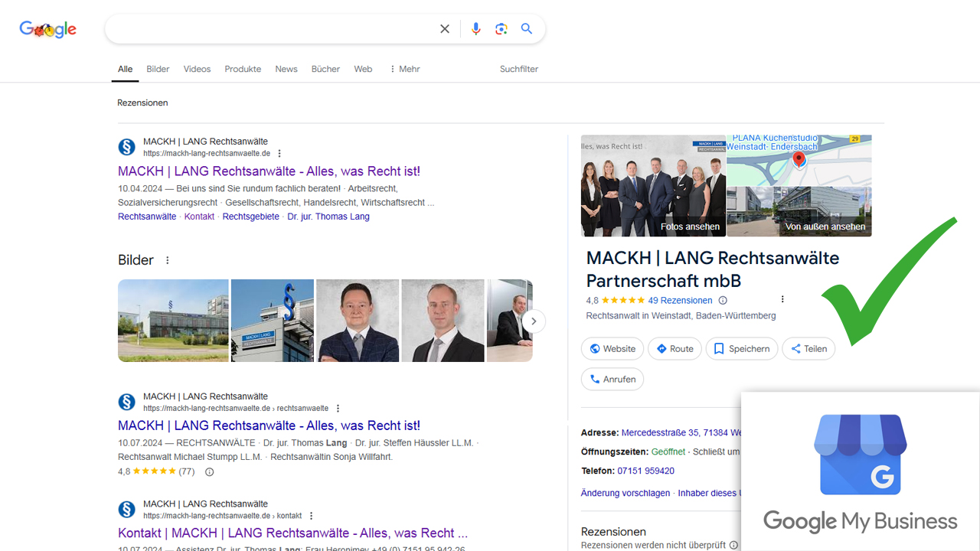Open the Suchfilter options
Screen dimensions: 980x551
click(x=518, y=69)
